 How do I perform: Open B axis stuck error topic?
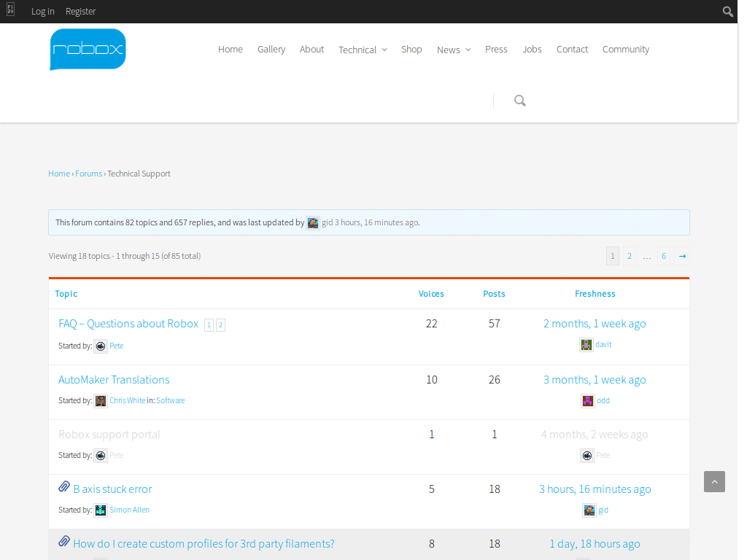(112, 489)
